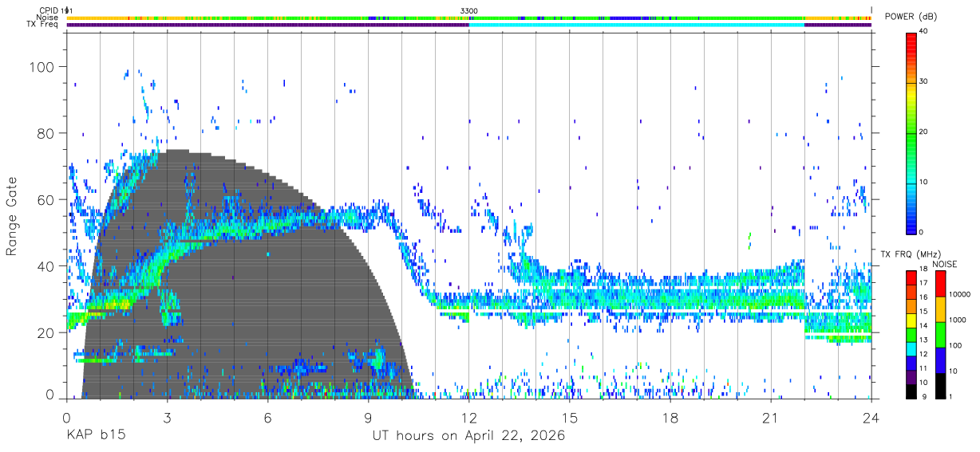Click the 24 tick on UT hours axis
Screen dimensions: 980x452
point(871,418)
